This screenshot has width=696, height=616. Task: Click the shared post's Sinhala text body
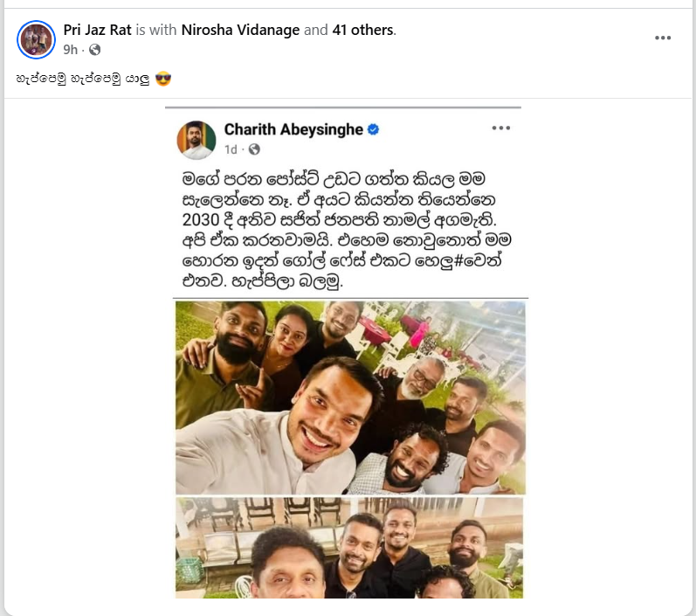(x=346, y=230)
